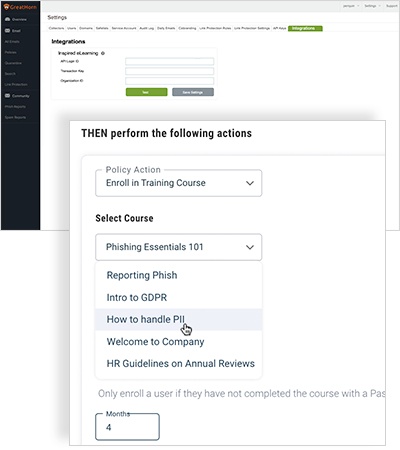Click the GreatHorn logo icon

6,7
